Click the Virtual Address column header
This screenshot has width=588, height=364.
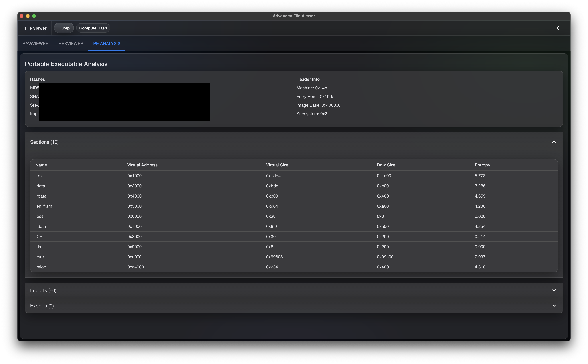click(142, 165)
